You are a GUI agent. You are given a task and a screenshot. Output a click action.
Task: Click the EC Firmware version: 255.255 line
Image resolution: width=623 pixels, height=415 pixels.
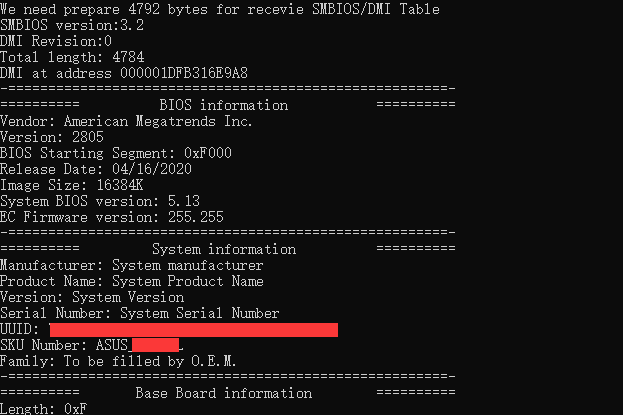(112, 217)
